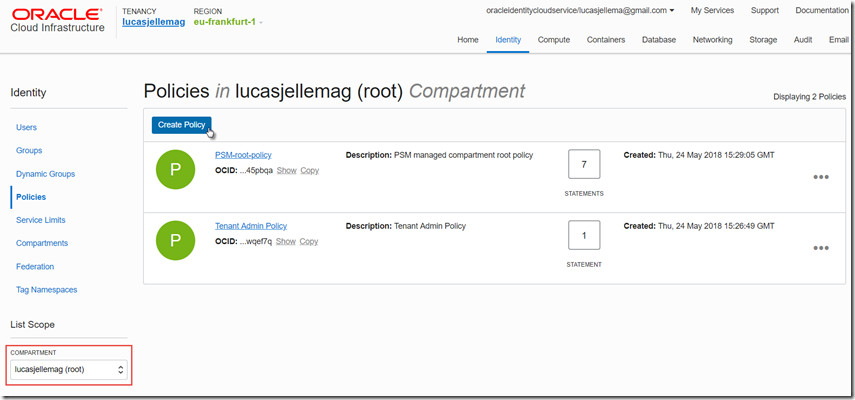Open Compartments in the Identity sidebar
Screen dimensions: 855x400
click(x=42, y=243)
